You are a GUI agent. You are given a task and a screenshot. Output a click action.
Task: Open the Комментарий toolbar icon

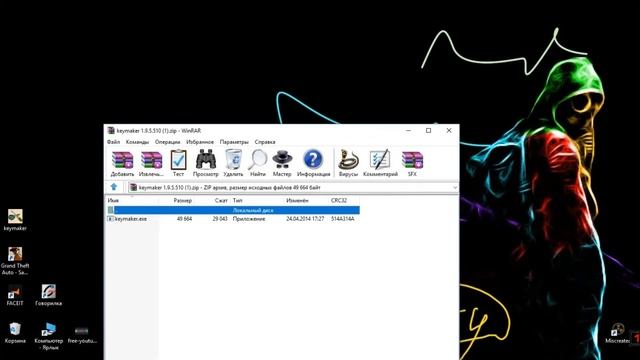click(x=380, y=160)
